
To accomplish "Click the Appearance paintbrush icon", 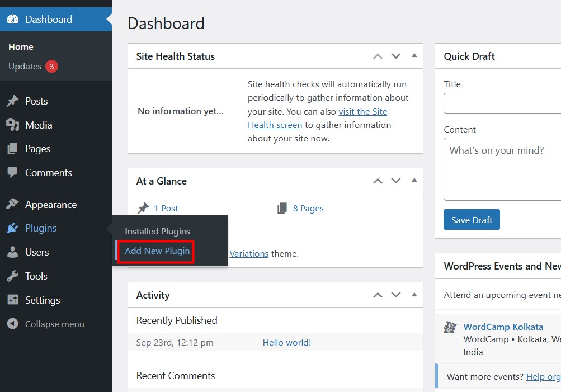I will [12, 204].
